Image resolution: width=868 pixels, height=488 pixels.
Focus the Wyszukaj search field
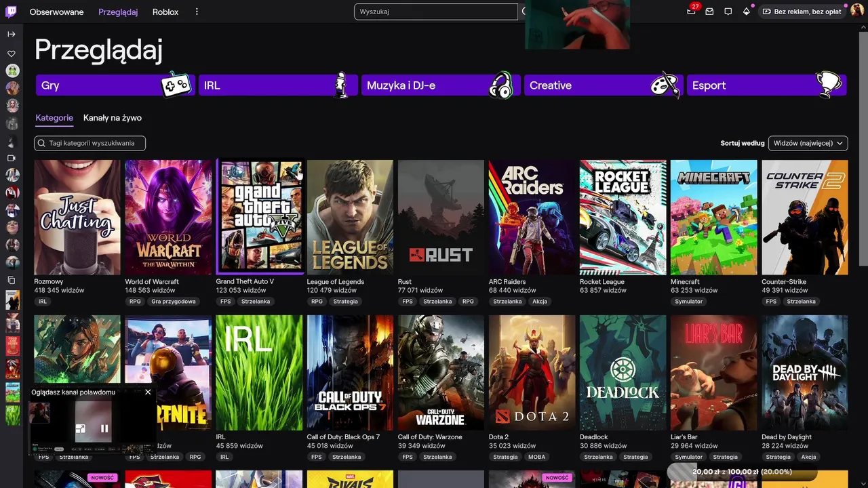[436, 12]
